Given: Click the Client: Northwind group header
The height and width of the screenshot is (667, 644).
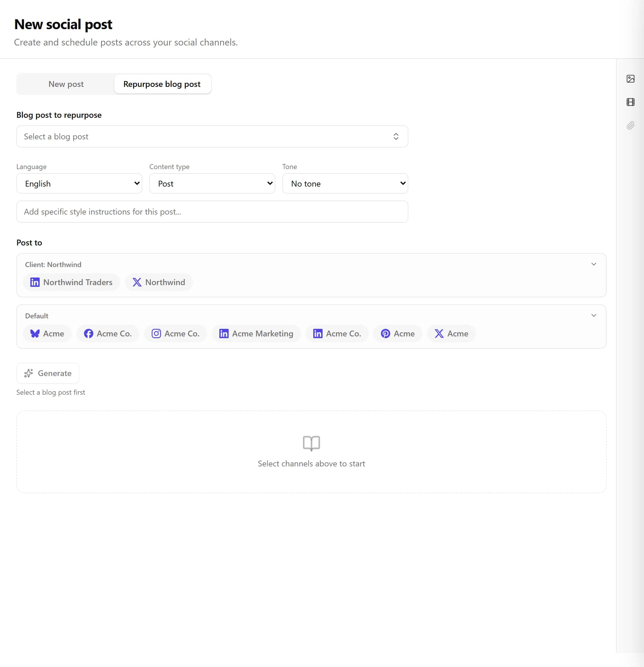Looking at the screenshot, I should point(53,264).
